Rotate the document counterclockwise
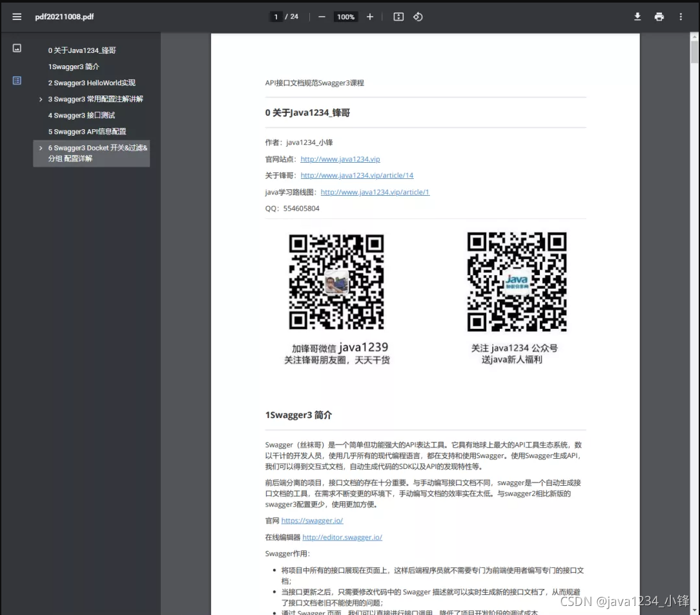700x615 pixels. coord(418,17)
